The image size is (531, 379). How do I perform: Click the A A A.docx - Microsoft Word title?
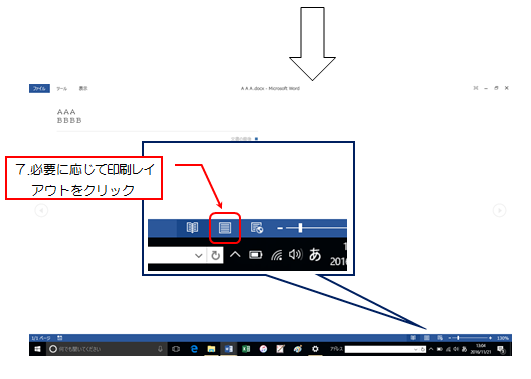pyautogui.click(x=270, y=88)
